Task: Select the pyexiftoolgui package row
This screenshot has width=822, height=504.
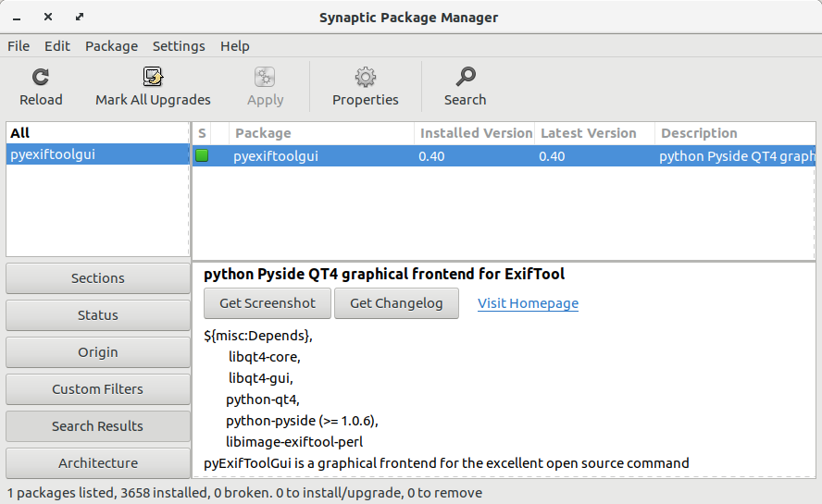Action: click(x=504, y=156)
